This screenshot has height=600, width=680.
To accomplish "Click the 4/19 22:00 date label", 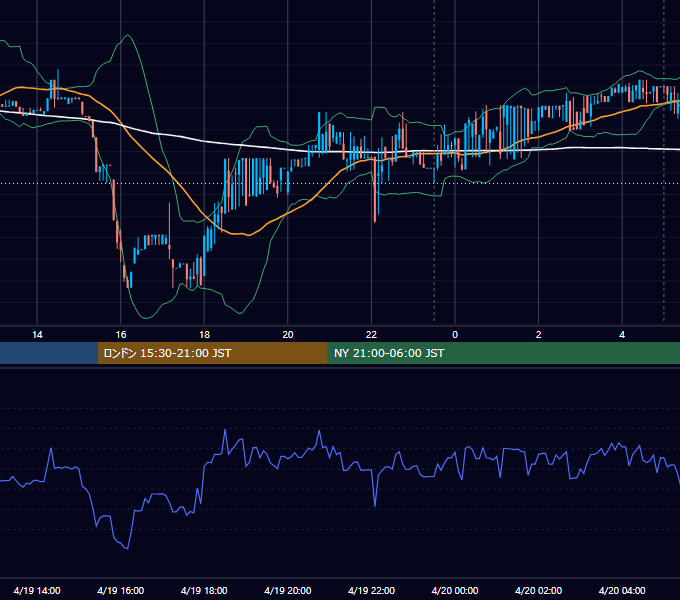I will tap(371, 590).
